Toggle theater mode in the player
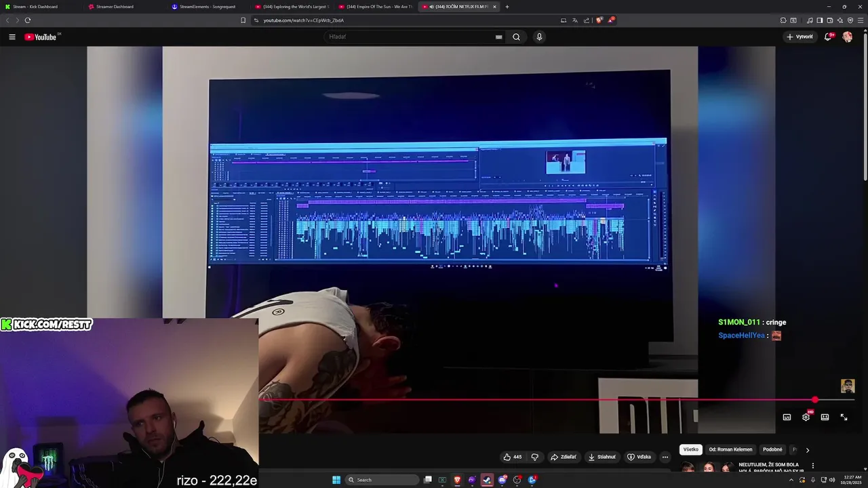 [825, 417]
